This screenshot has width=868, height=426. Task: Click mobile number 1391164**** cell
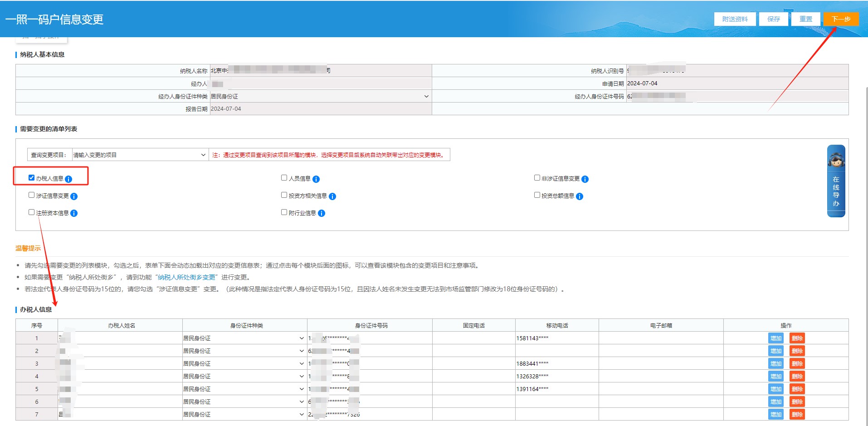click(x=557, y=389)
